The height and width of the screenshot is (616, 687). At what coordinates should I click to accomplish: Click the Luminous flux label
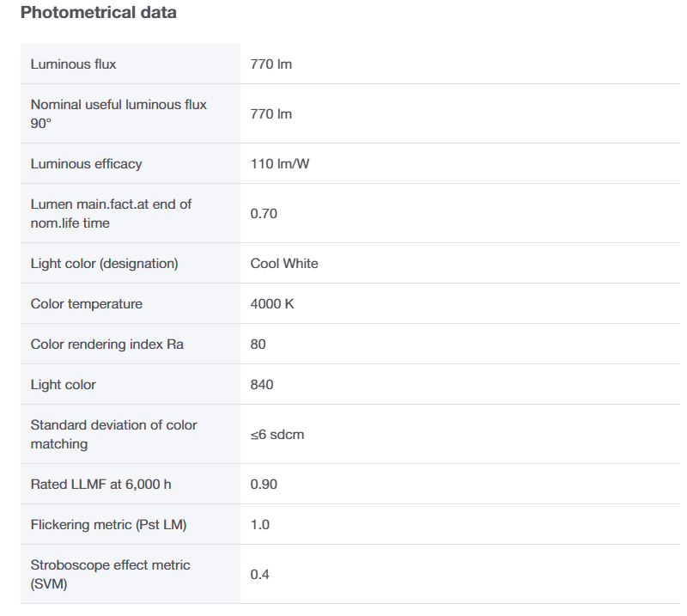(73, 64)
